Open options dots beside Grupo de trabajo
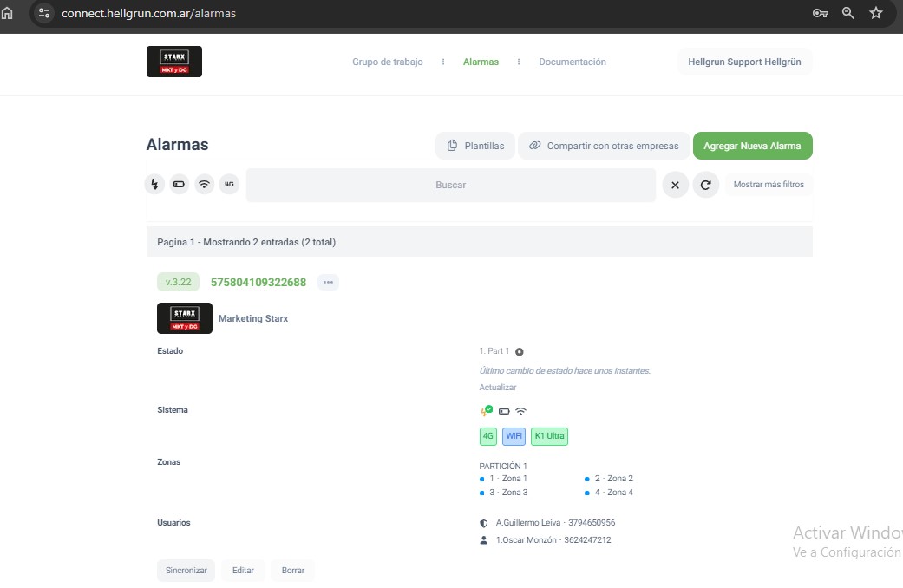Image resolution: width=903 pixels, height=588 pixels. click(x=443, y=62)
